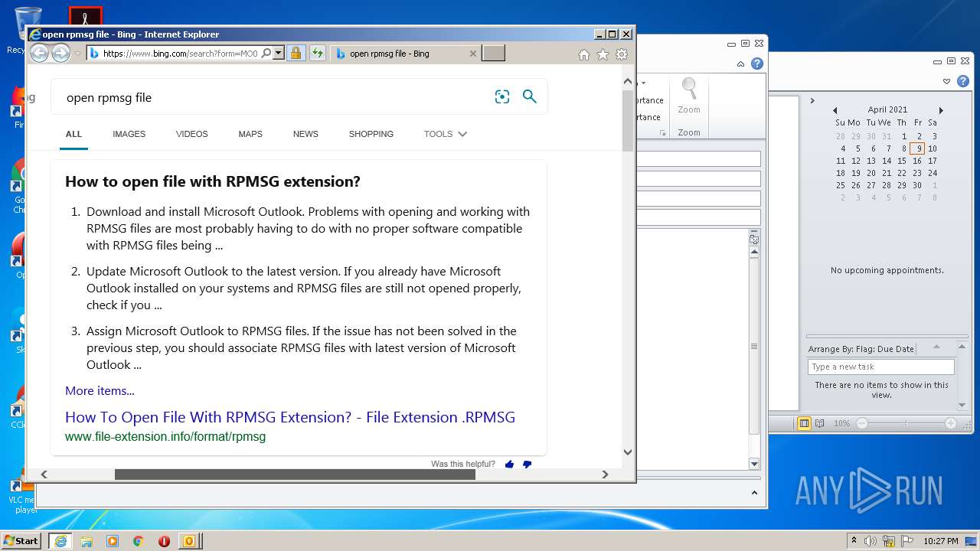The width and height of the screenshot is (980, 551).
Task: Click the IE refresh button
Action: [317, 54]
